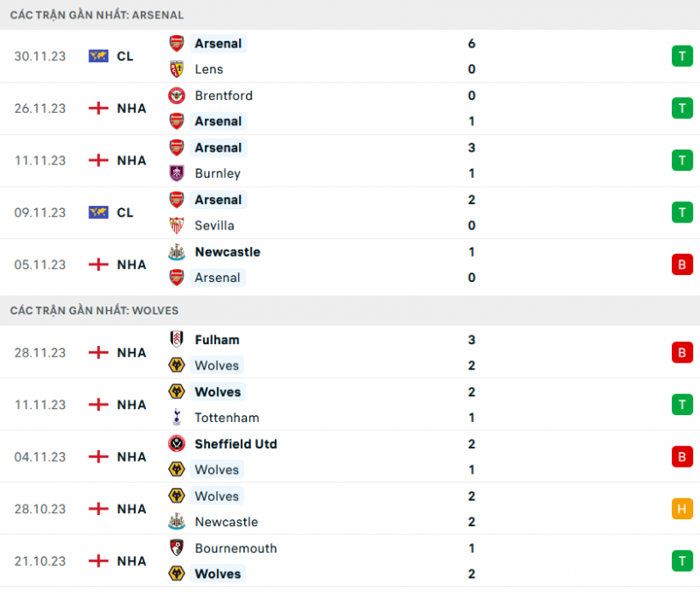
Task: Click the Sheffield Utd club crest icon
Action: coord(177,444)
